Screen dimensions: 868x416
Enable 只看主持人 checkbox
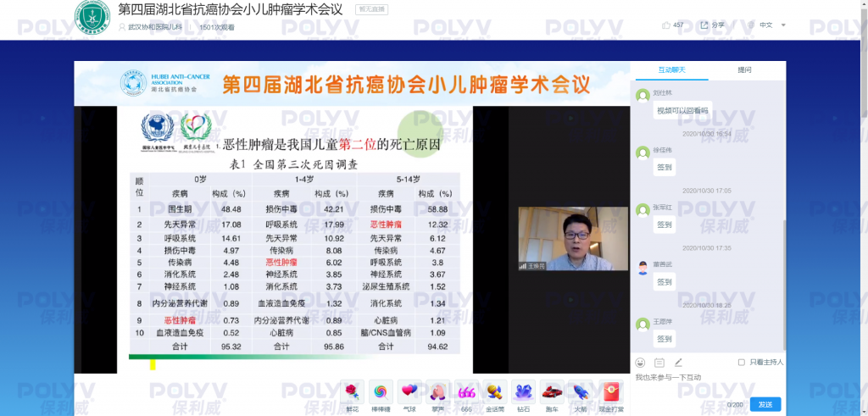pyautogui.click(x=742, y=363)
